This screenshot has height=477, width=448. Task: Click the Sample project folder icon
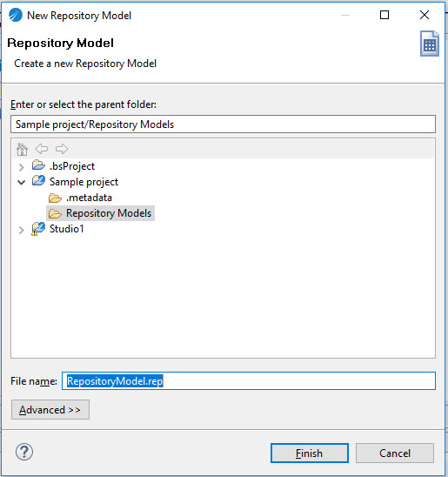click(38, 181)
